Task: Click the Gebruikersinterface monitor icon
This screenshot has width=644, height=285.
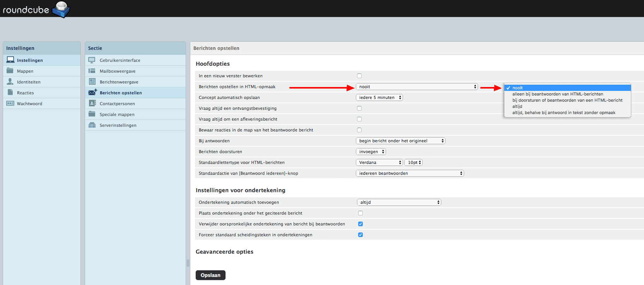Action: pyautogui.click(x=92, y=60)
